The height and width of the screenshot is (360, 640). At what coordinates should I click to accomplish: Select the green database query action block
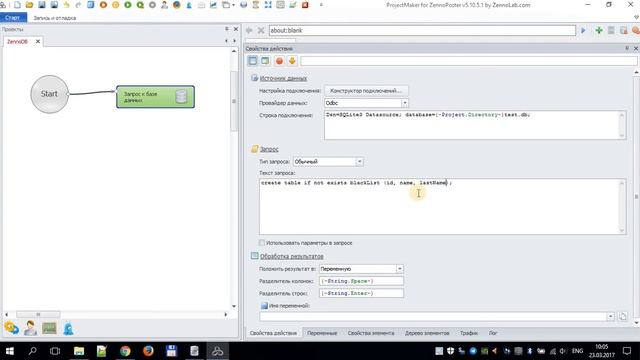(155, 97)
